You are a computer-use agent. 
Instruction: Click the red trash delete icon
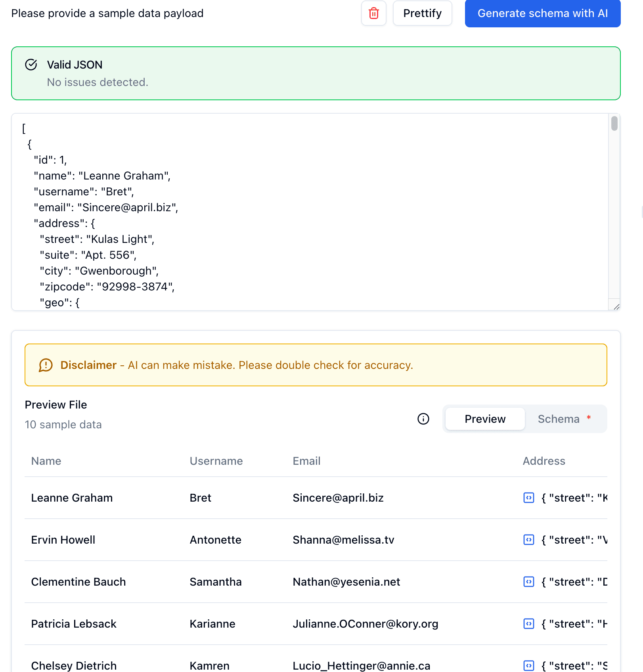tap(373, 13)
